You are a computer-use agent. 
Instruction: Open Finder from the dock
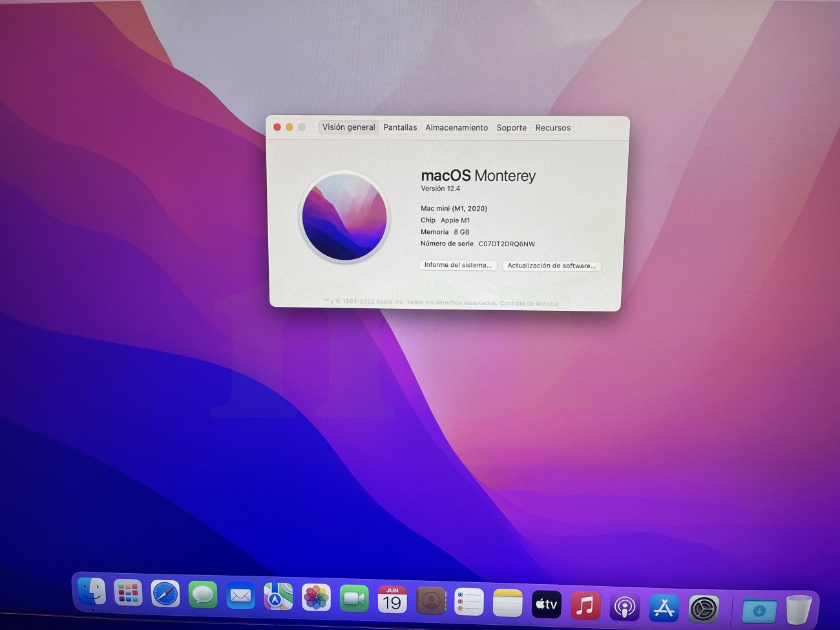coord(91,592)
